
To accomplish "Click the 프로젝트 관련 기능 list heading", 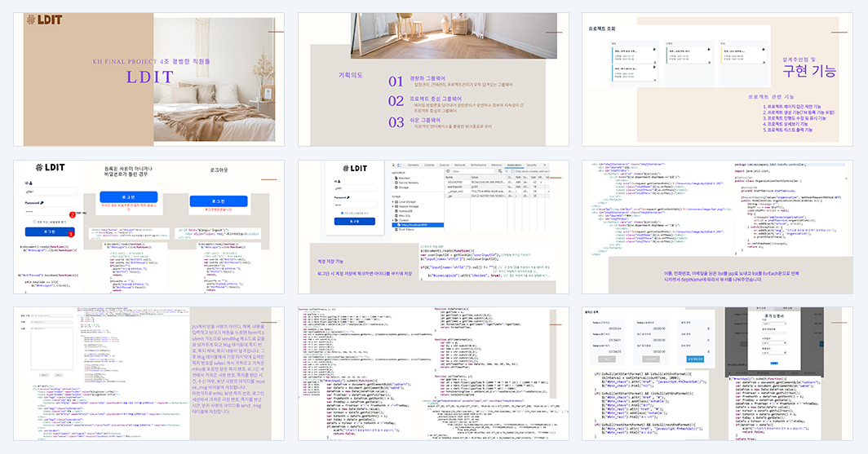I will point(771,97).
